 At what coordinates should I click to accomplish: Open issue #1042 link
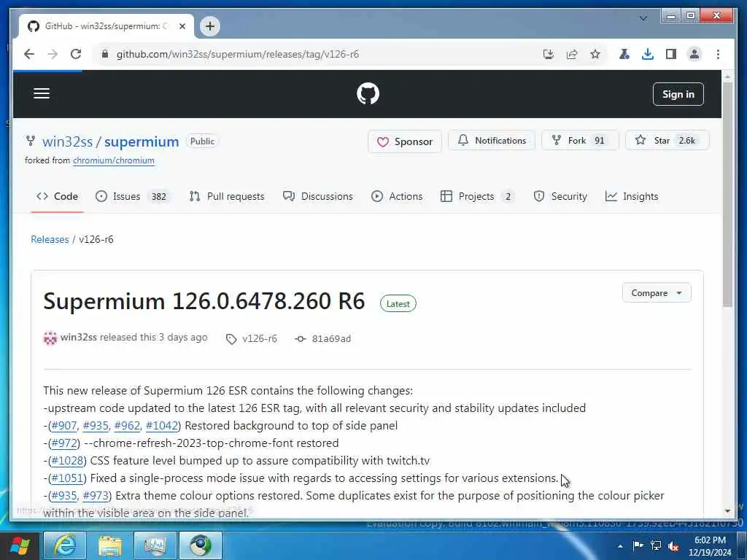click(162, 426)
